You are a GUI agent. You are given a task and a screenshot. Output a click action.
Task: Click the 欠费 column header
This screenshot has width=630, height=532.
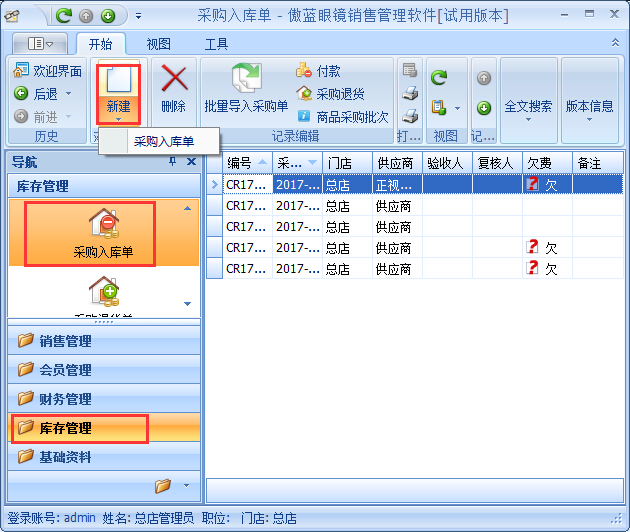pyautogui.click(x=547, y=163)
